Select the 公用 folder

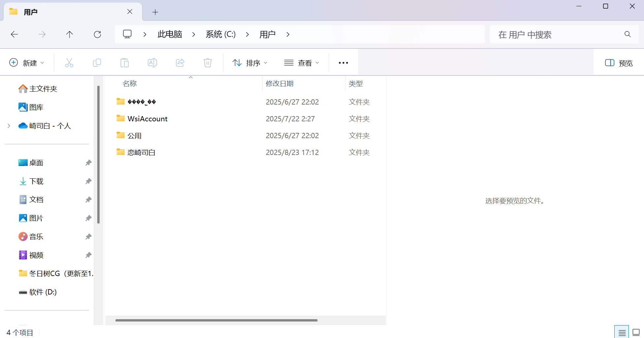click(x=135, y=136)
